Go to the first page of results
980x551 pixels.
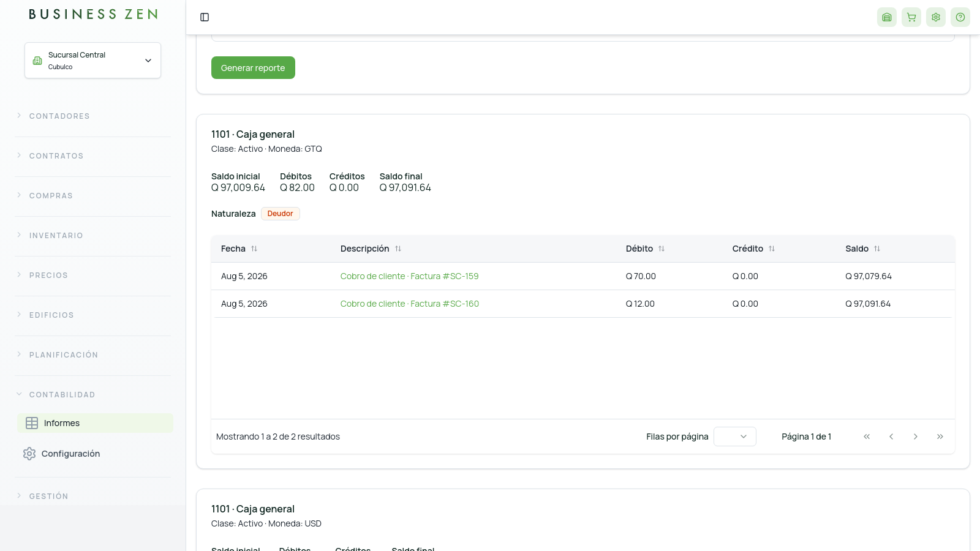point(867,437)
